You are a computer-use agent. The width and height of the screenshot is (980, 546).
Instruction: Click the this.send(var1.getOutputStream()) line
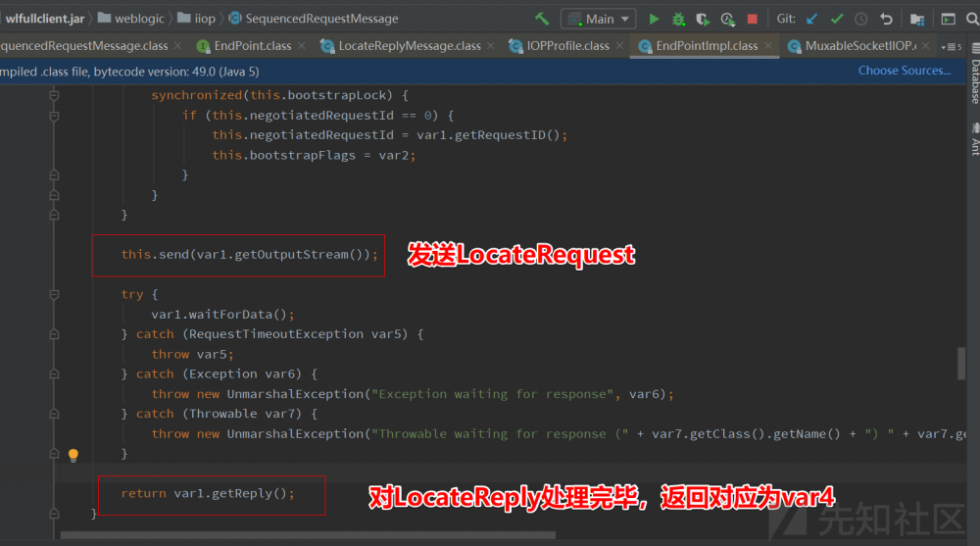tap(249, 255)
